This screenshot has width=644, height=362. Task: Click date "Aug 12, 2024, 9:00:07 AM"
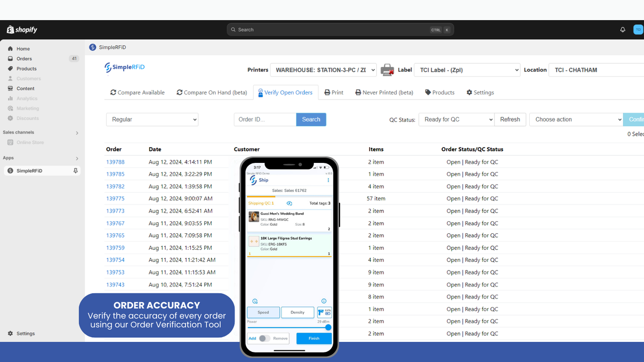(x=181, y=199)
